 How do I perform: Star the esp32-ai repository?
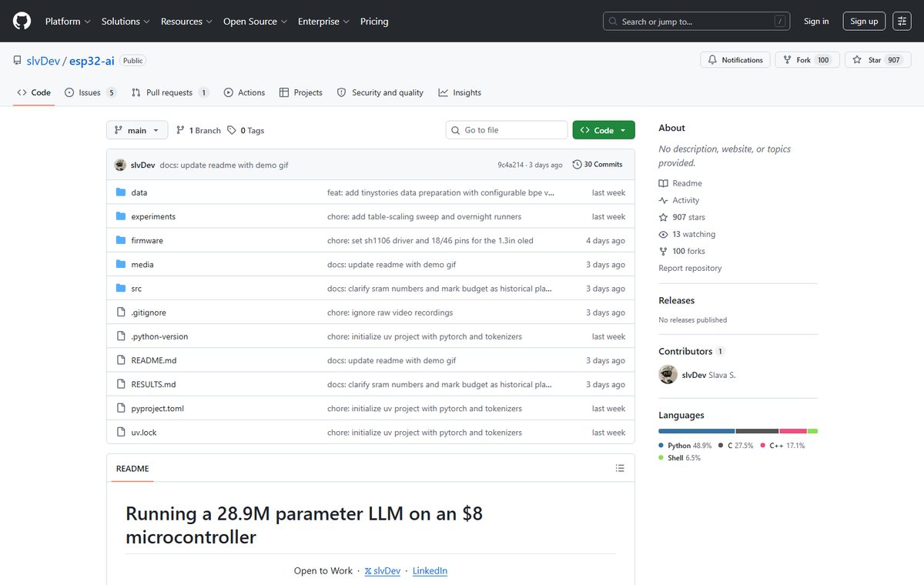875,60
